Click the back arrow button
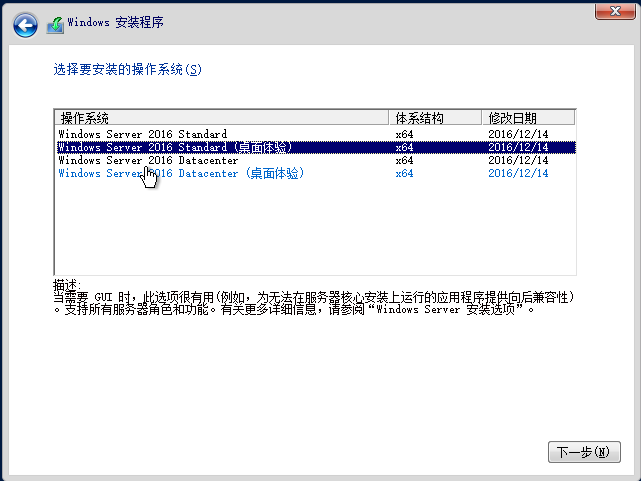Viewport: 641px width, 481px height. (25, 22)
